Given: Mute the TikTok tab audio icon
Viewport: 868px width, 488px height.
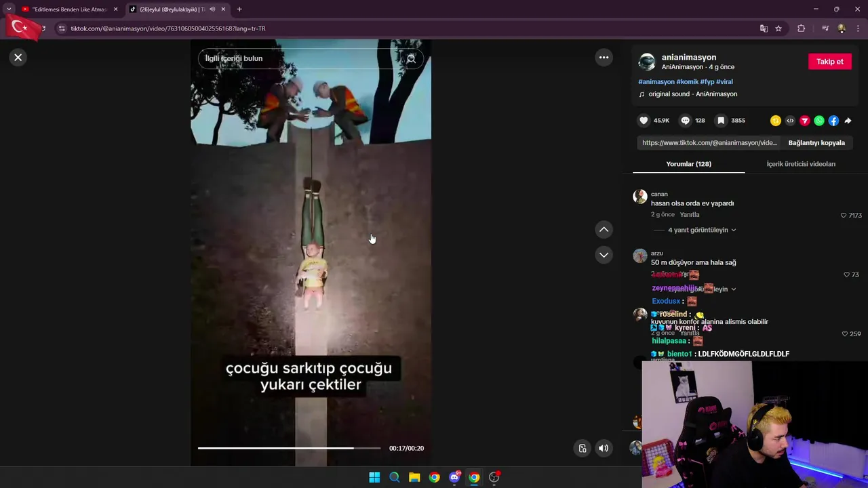Looking at the screenshot, I should (x=212, y=9).
